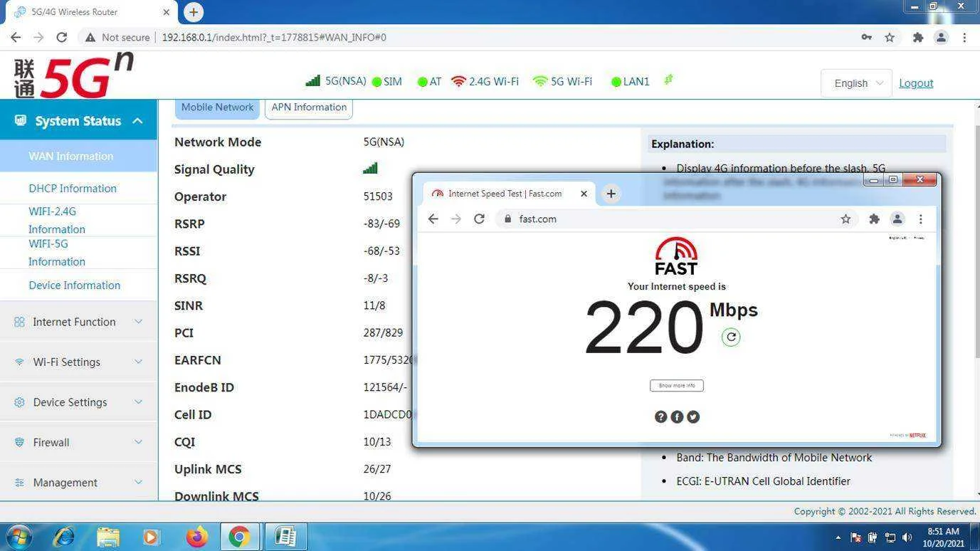Go back in the router browser window

tap(16, 37)
